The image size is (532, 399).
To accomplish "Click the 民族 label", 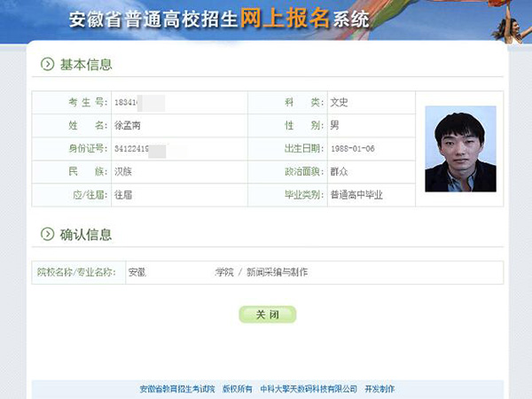I will 88,171.
